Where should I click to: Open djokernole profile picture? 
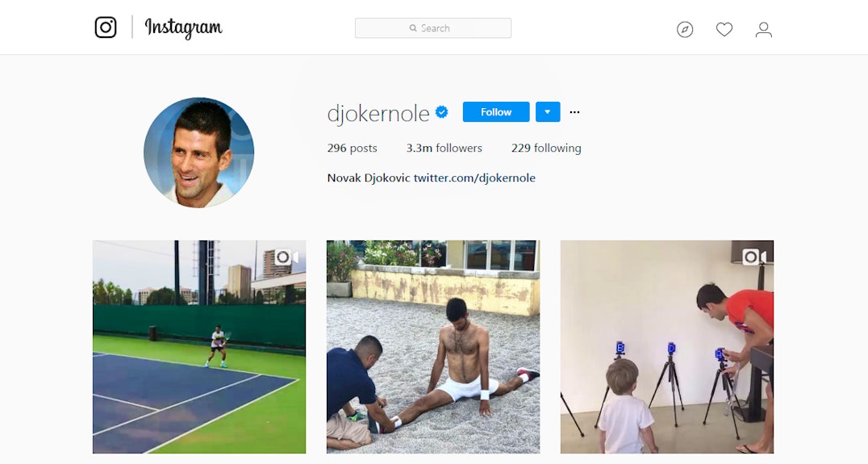pyautogui.click(x=198, y=153)
